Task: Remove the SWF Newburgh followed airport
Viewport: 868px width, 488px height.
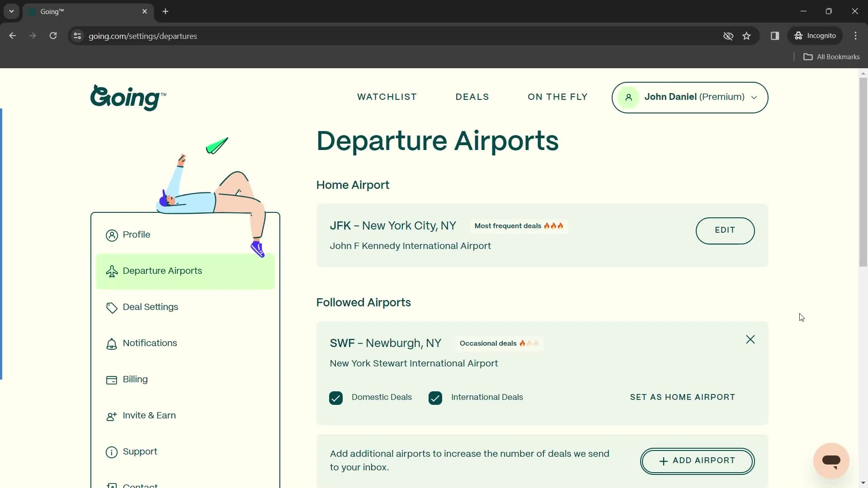Action: (750, 339)
